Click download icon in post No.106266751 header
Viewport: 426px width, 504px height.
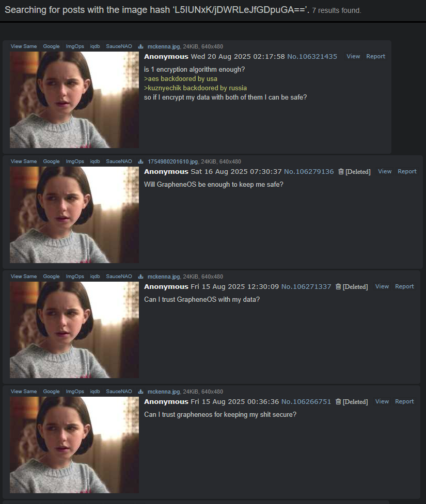140,392
